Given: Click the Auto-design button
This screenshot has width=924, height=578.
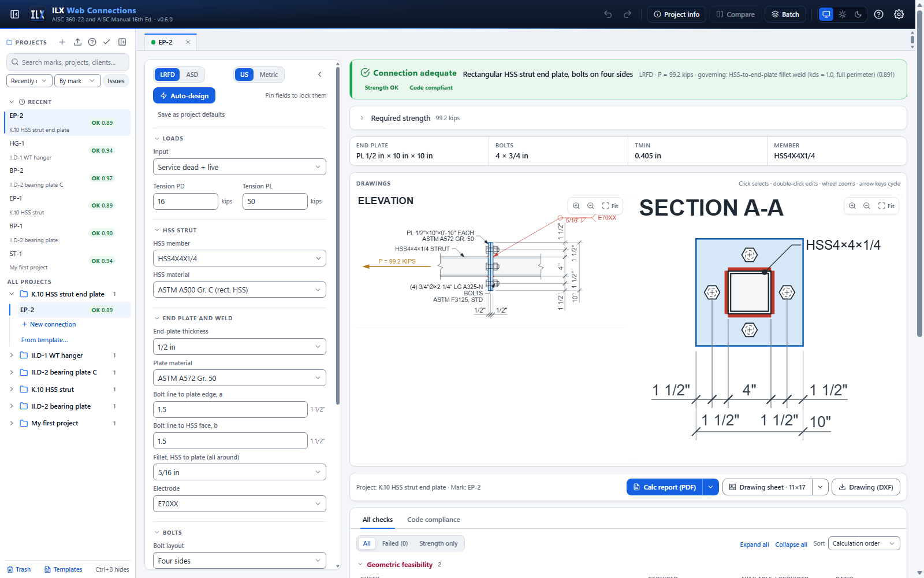Looking at the screenshot, I should (x=184, y=95).
